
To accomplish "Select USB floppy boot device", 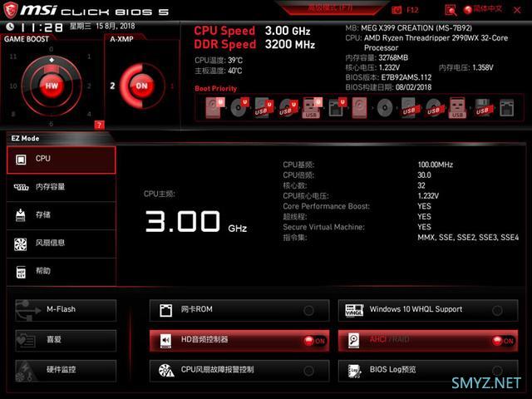I will (482, 108).
